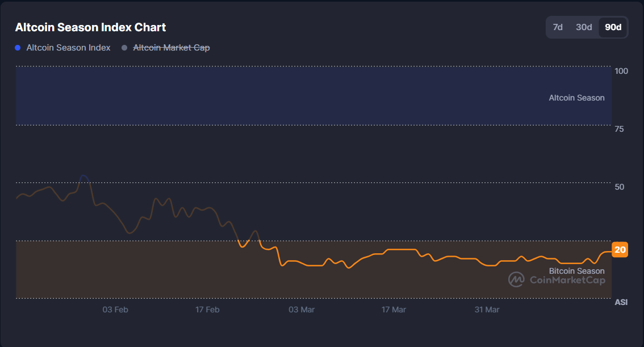Enable the struck-through Altcoin Market Cap series
Screen dimensions: 644x347
171,48
